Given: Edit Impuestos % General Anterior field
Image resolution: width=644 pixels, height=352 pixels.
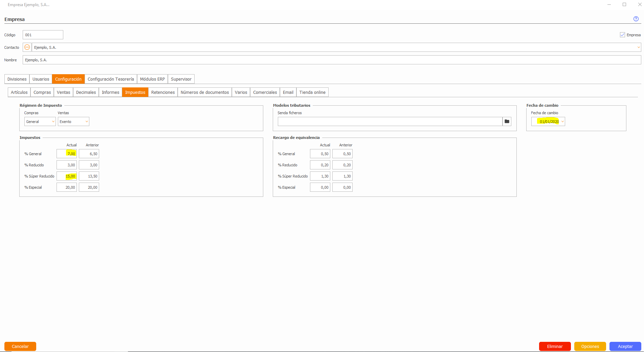Looking at the screenshot, I should click(x=89, y=154).
